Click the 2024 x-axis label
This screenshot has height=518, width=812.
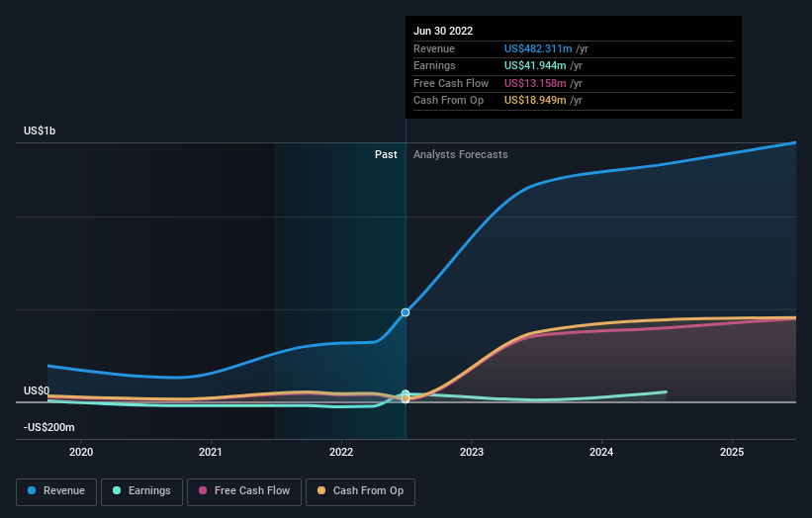point(601,453)
